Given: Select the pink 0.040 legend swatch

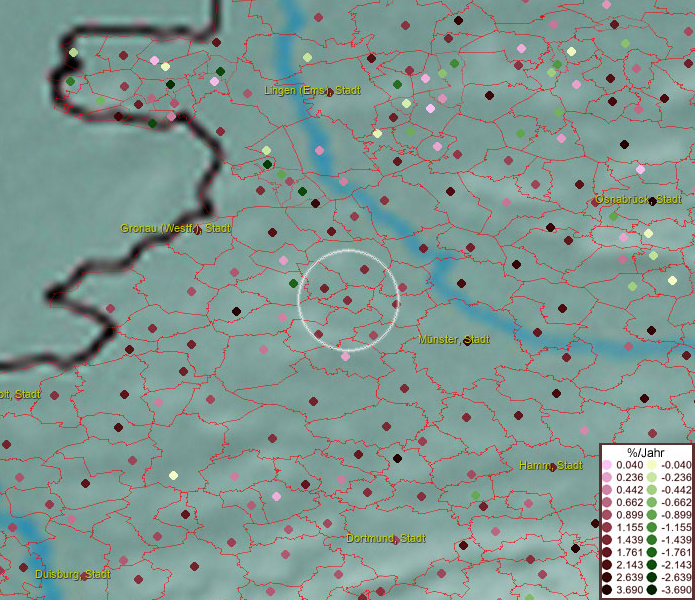Looking at the screenshot, I should click(x=607, y=465).
